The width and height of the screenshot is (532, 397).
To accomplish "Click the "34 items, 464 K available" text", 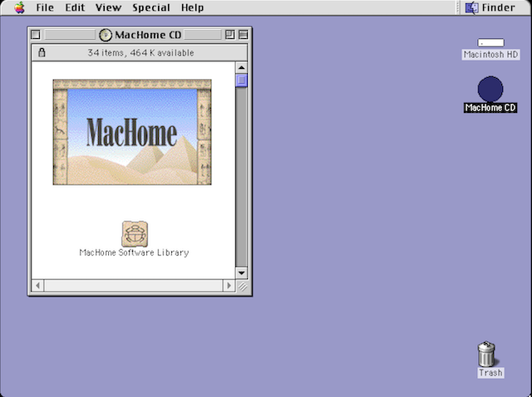I will pos(140,53).
